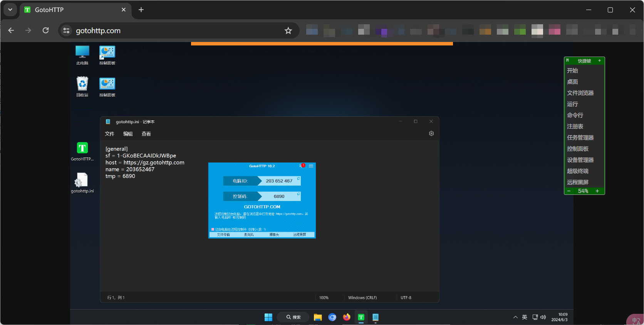Click 文件传输 in GotoHTTP panel

pos(223,235)
